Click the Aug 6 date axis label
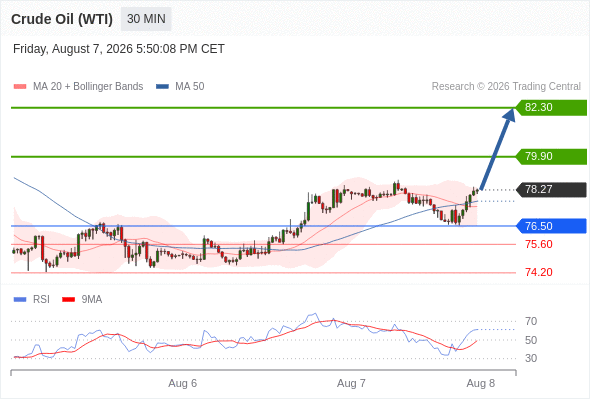The image size is (590, 400). (182, 383)
